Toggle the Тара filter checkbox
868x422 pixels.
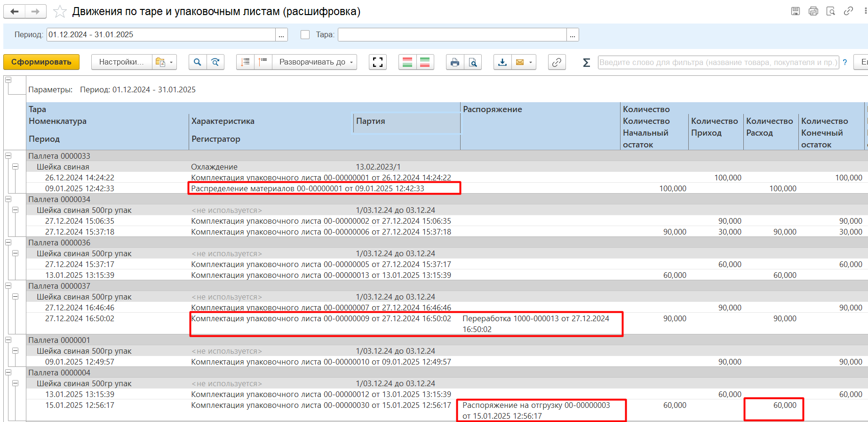305,35
